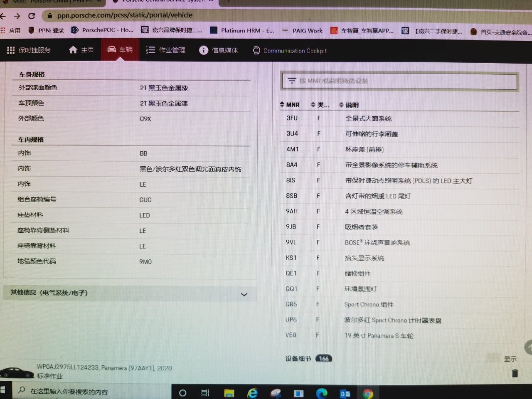The height and width of the screenshot is (399, 532).
Task: Click the 外部颜色 C9X value
Action: pyautogui.click(x=145, y=119)
